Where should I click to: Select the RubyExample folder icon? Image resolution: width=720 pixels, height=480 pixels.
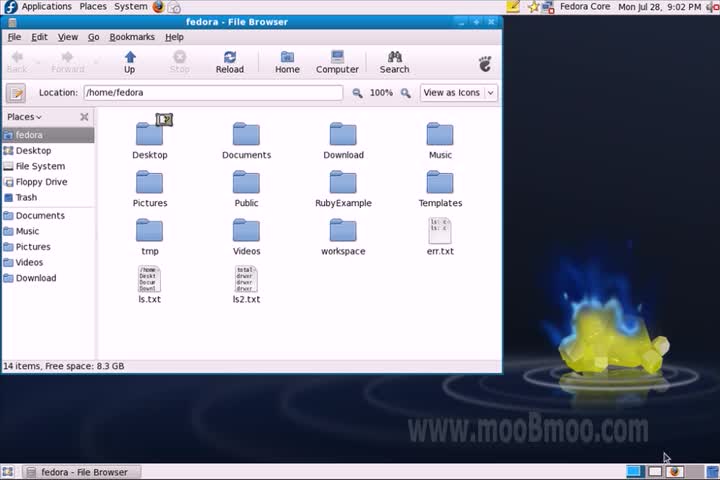343,182
